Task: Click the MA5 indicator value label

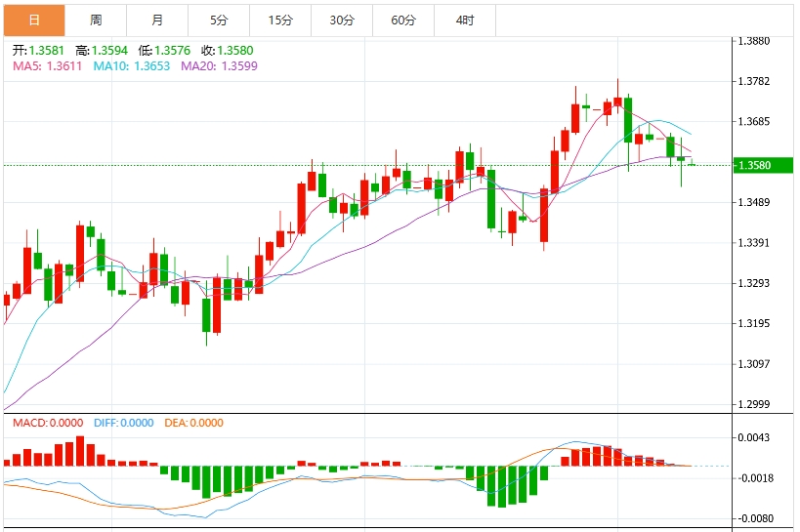Action: (47, 65)
